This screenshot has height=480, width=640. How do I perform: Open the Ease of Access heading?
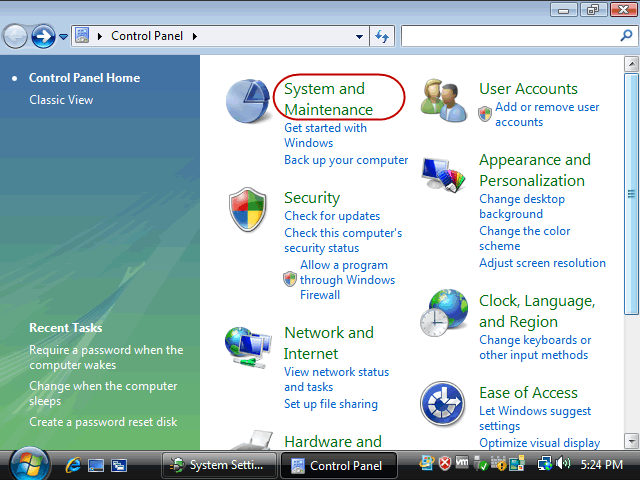click(x=528, y=393)
